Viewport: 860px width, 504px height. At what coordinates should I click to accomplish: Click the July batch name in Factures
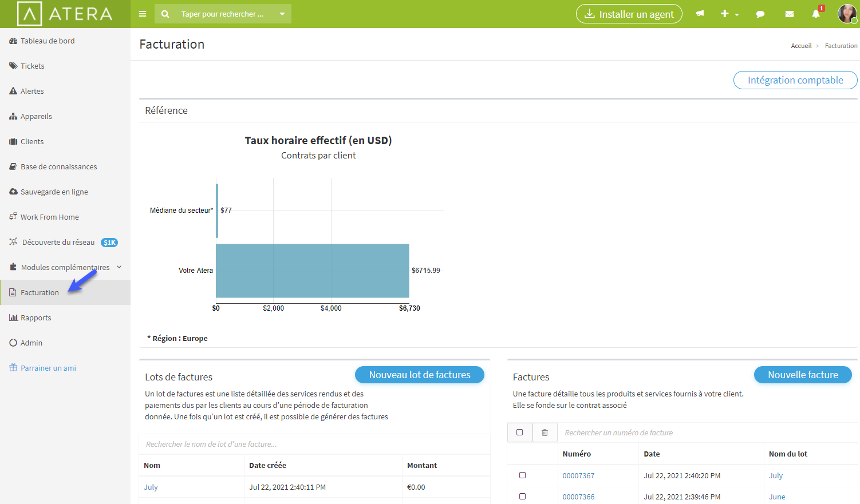tap(776, 475)
